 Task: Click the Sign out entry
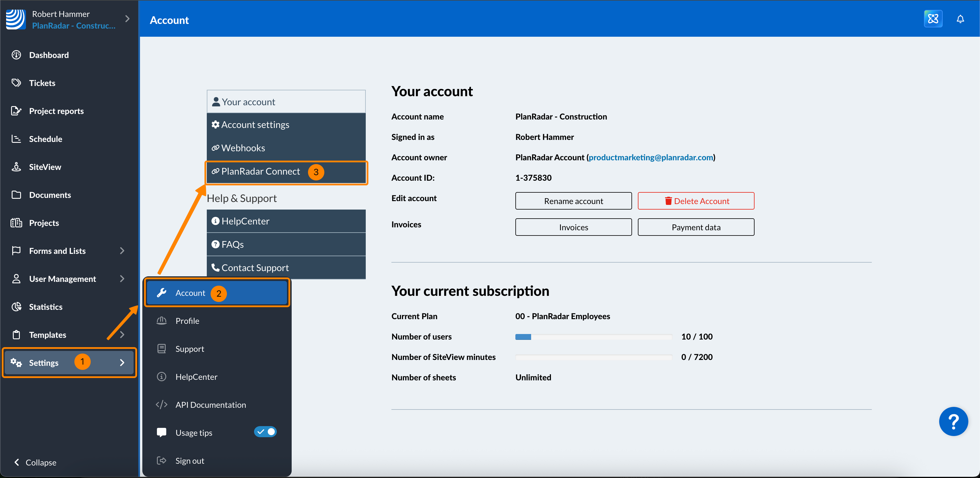(190, 461)
